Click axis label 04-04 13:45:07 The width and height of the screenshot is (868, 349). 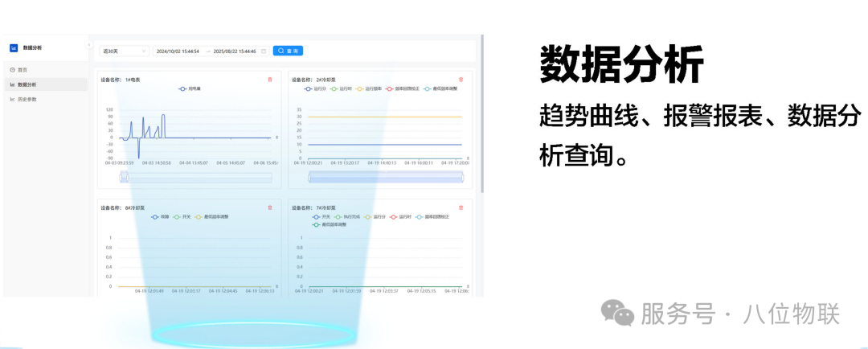tap(194, 163)
